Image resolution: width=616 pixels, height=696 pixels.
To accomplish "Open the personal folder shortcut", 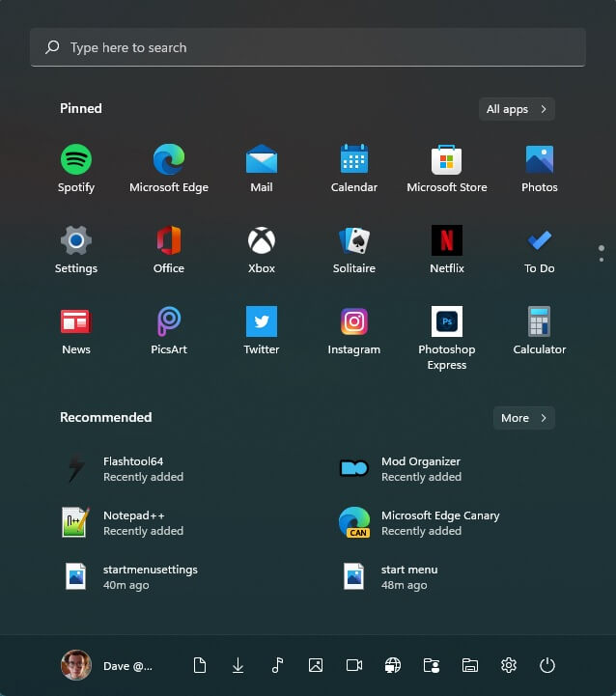I will point(432,665).
